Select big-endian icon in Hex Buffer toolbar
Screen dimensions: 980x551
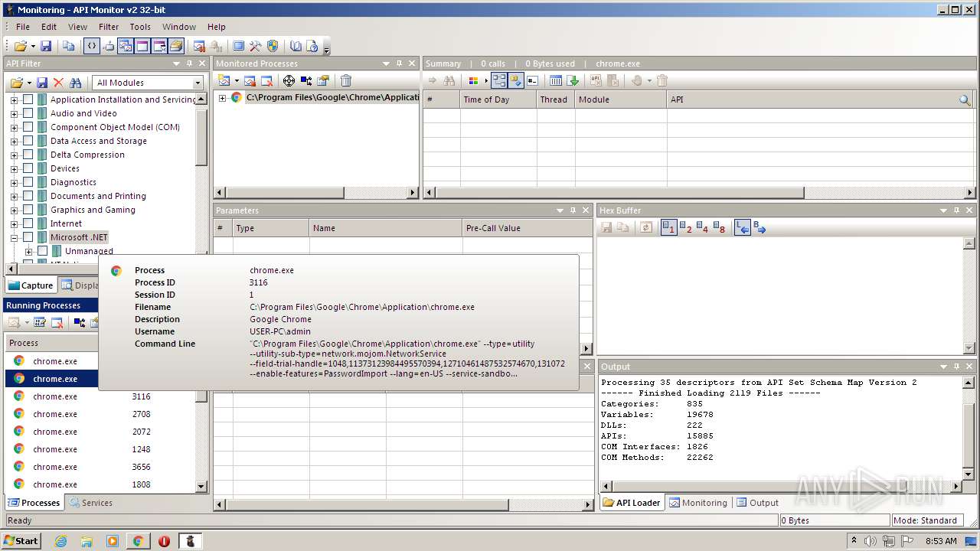pyautogui.click(x=759, y=227)
